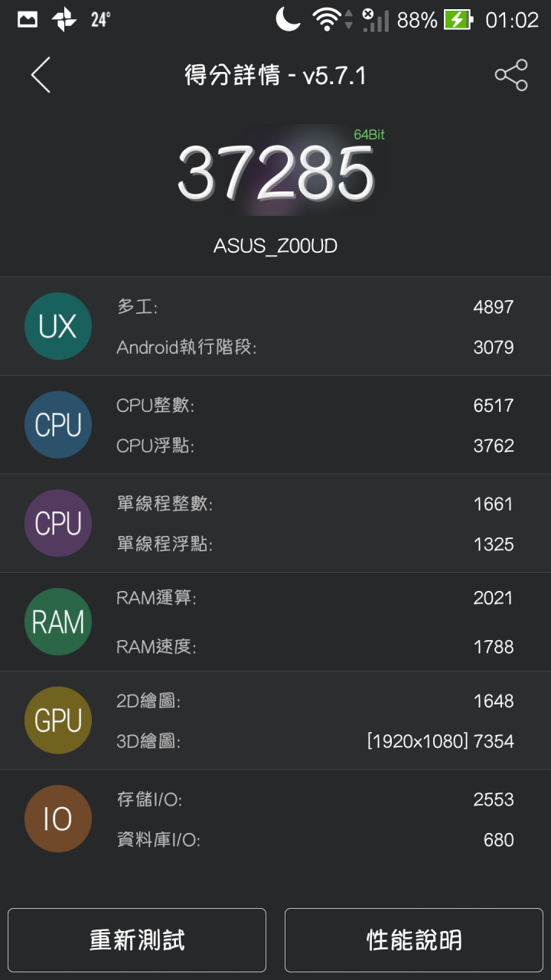Open the RAM category icon
This screenshot has width=551, height=980.
[x=58, y=622]
